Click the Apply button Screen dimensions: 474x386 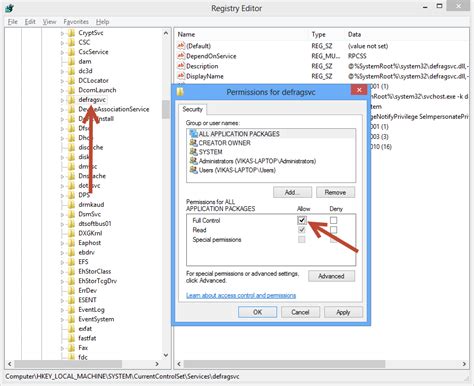(x=343, y=312)
